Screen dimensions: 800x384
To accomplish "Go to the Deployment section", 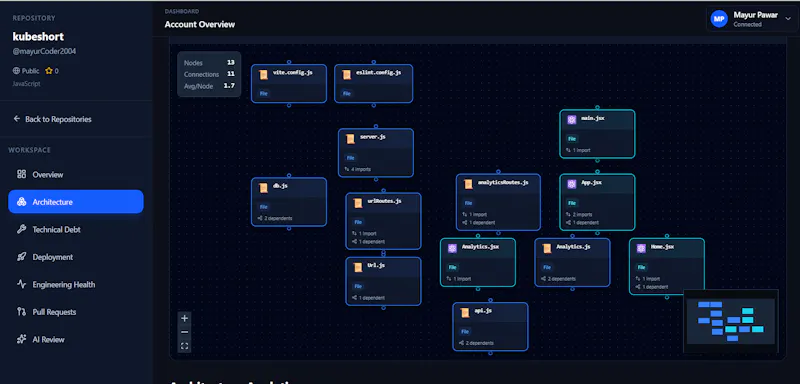I will tap(76, 257).
